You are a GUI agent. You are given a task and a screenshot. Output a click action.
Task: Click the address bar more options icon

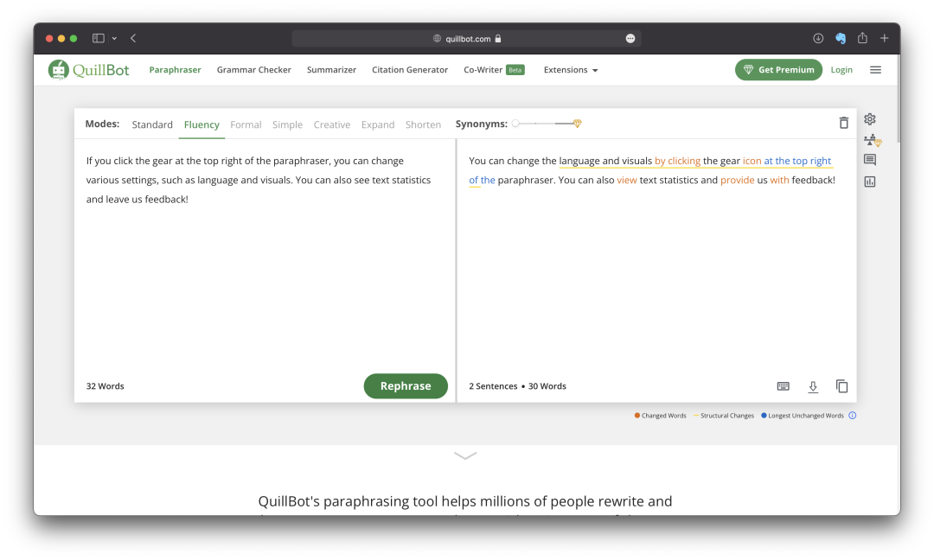point(630,39)
